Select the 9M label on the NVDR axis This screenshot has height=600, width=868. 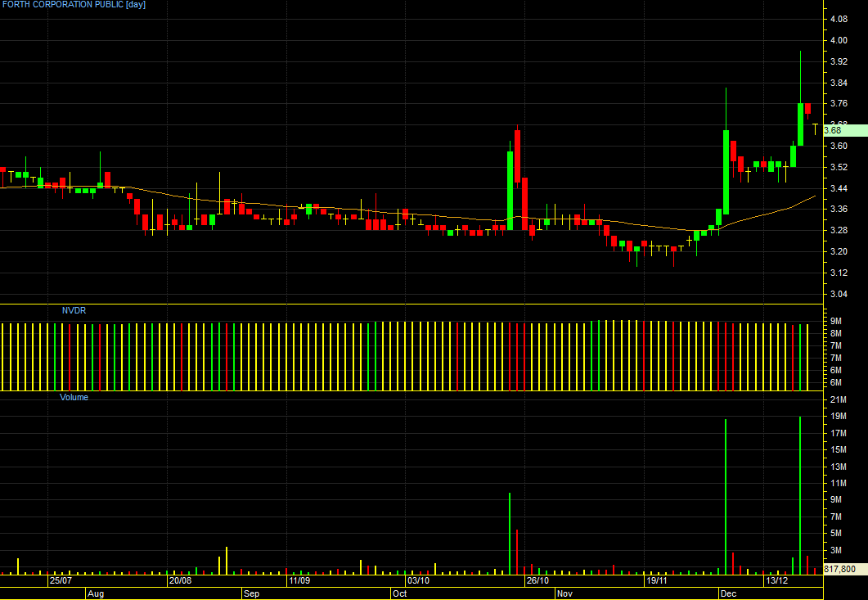836,322
